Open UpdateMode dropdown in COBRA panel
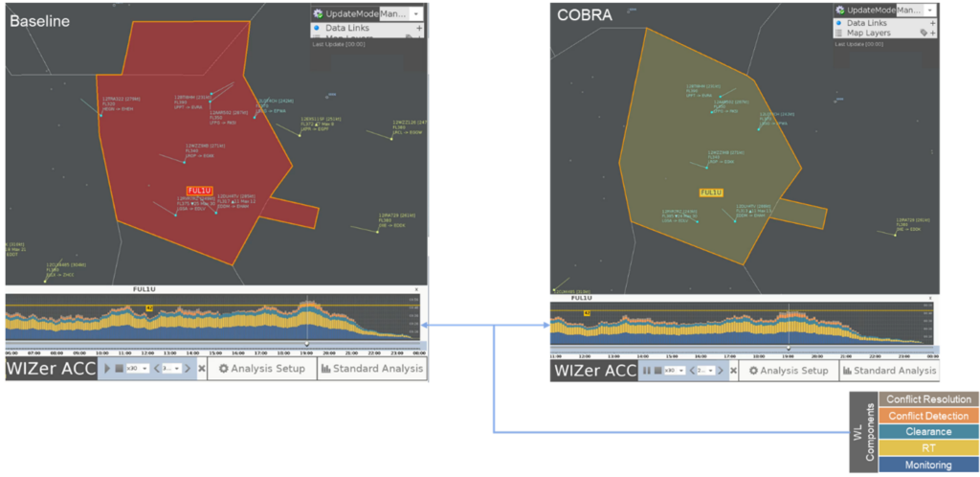The width and height of the screenshot is (980, 477). click(x=916, y=10)
